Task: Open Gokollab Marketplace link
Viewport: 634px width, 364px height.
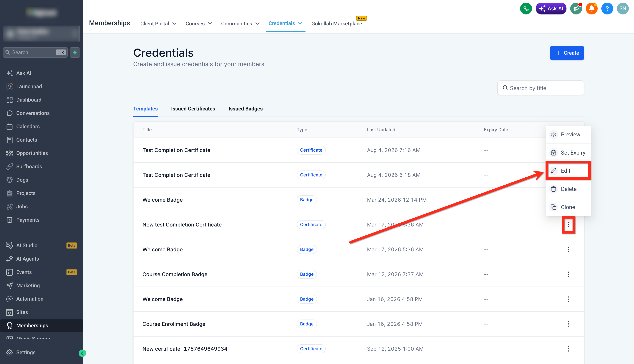Action: [336, 24]
